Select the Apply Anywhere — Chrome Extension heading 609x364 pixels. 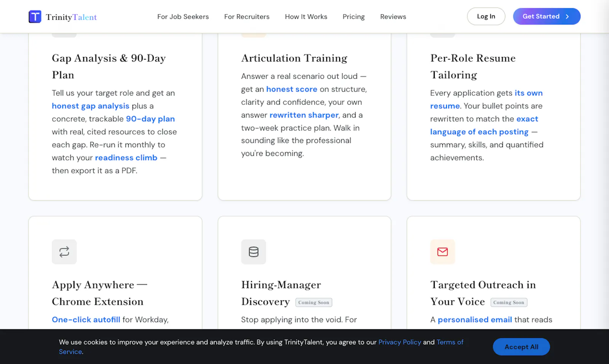click(x=100, y=293)
